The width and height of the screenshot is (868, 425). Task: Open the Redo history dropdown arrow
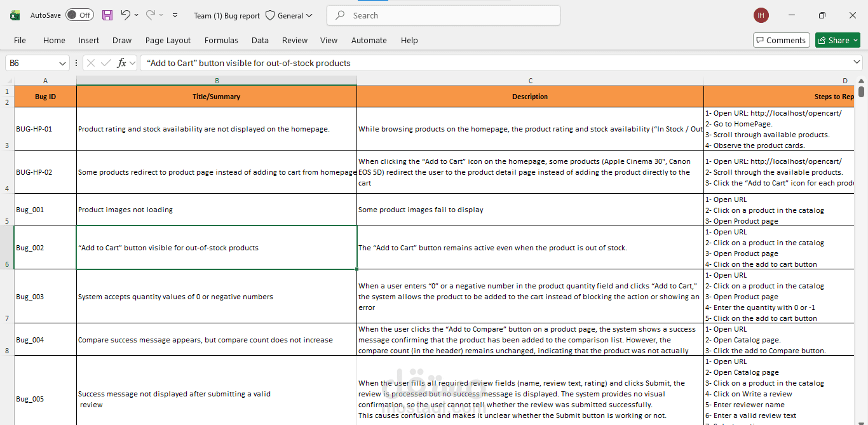(161, 15)
